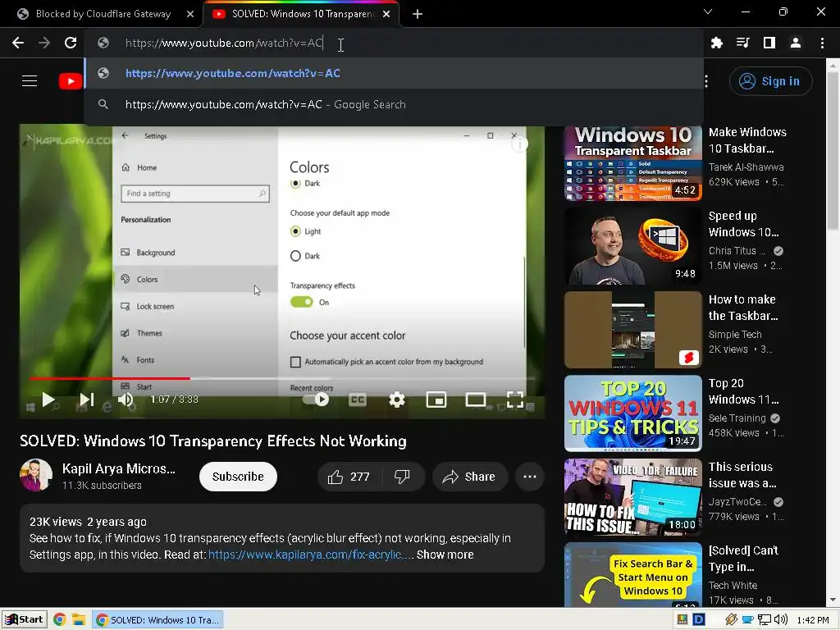Viewport: 840px width, 630px height.
Task: Open the [Solved] Can't Type in... title
Action: 743,558
